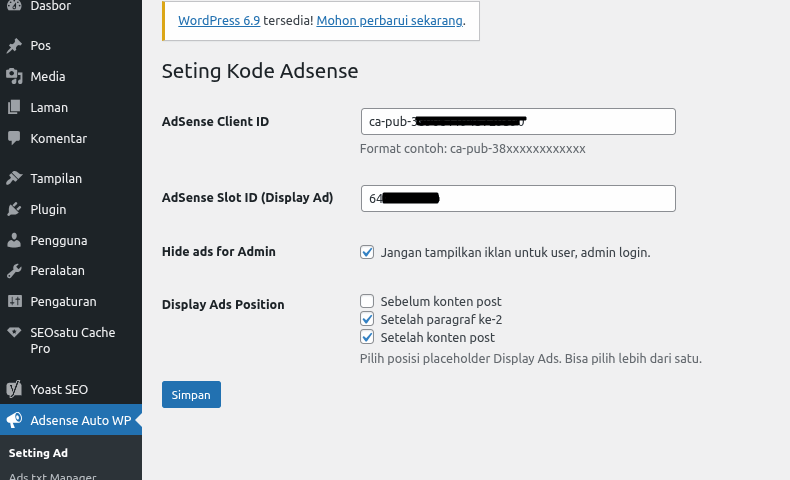Select Setting Ad submenu item
The height and width of the screenshot is (480, 790).
(x=38, y=453)
